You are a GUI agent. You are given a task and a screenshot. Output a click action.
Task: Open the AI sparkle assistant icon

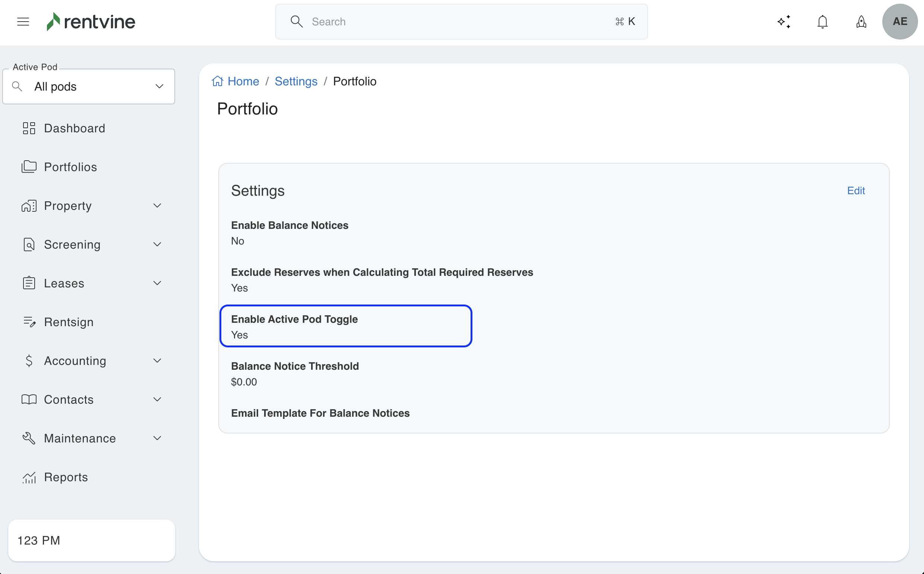pyautogui.click(x=784, y=22)
